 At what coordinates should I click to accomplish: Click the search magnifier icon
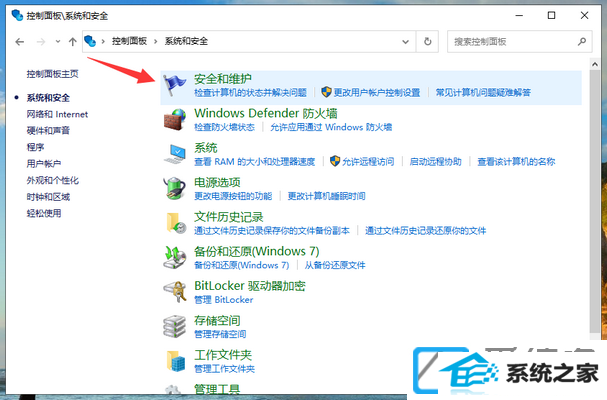581,41
